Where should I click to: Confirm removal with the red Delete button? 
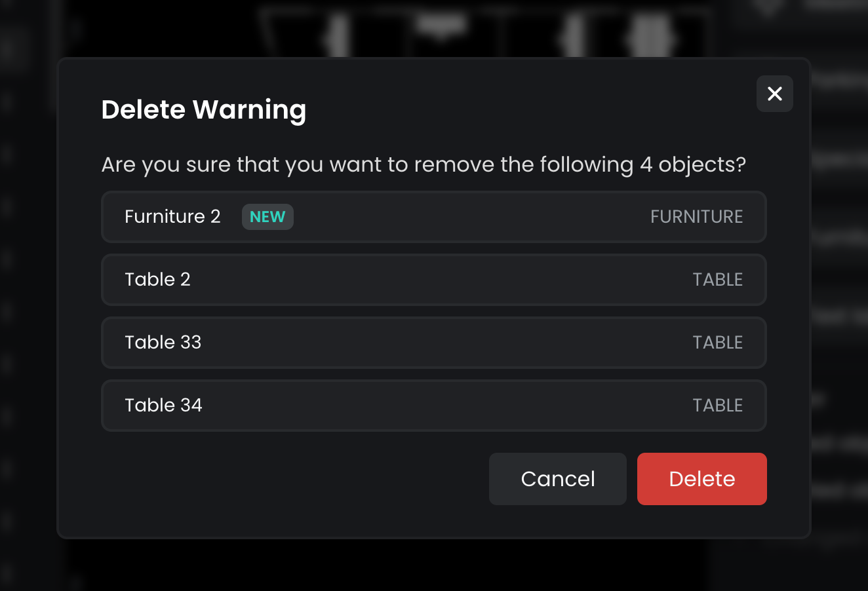coord(701,479)
